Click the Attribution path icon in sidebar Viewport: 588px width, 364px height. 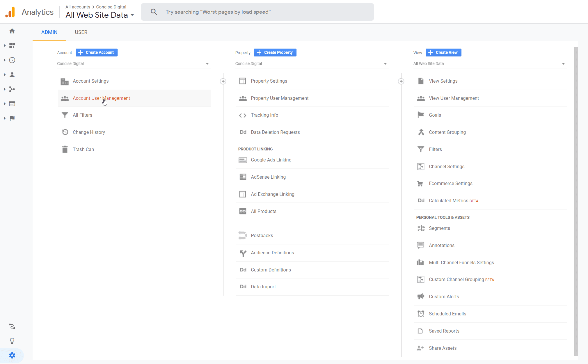[12, 326]
